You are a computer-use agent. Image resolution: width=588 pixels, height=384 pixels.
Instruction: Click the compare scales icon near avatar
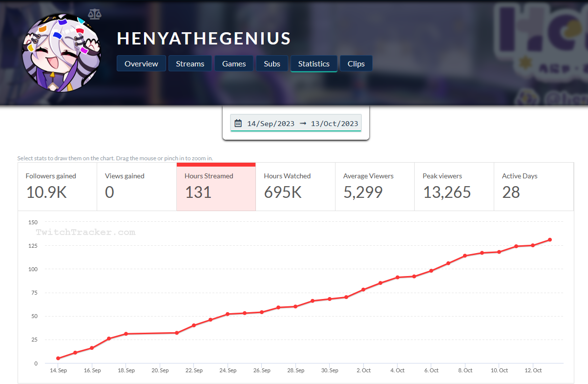click(x=95, y=13)
